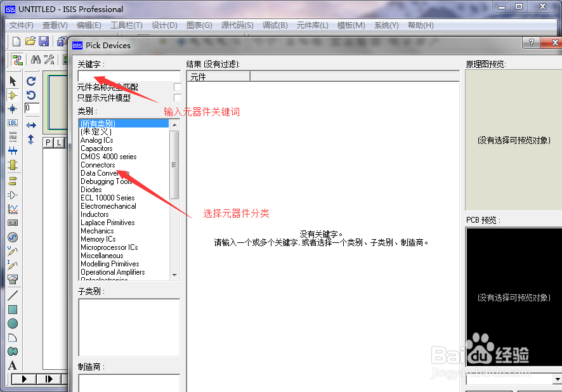Select the Bus mode tool
562x392 pixels.
tap(13, 150)
